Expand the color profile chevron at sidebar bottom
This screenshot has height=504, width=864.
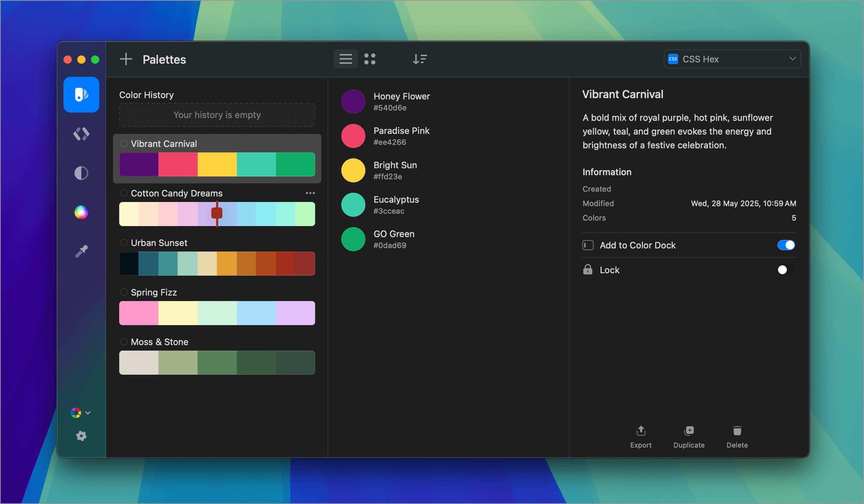pos(88,413)
